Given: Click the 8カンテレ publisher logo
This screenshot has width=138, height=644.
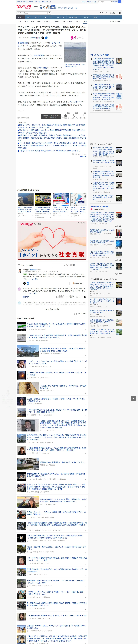Looking at the screenshot, I should [x=77, y=38].
